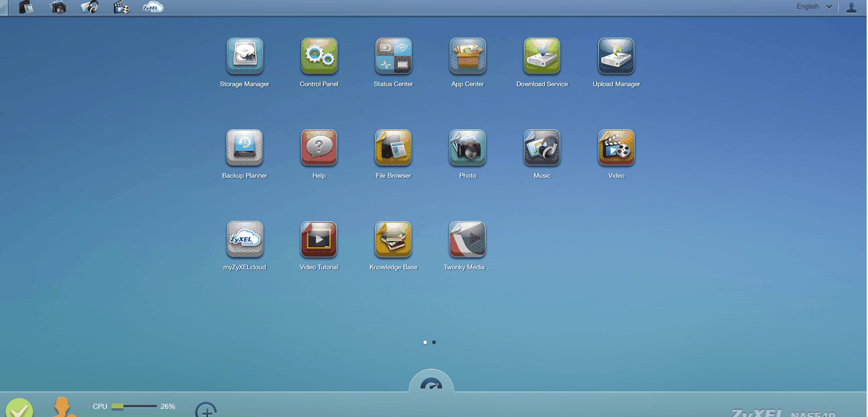Click the ZyXEL cloud shortcut in top bar
The height and width of the screenshot is (417, 868).
(x=153, y=7)
